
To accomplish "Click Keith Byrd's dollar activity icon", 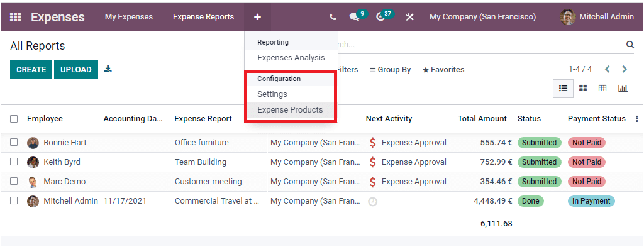I will [372, 162].
